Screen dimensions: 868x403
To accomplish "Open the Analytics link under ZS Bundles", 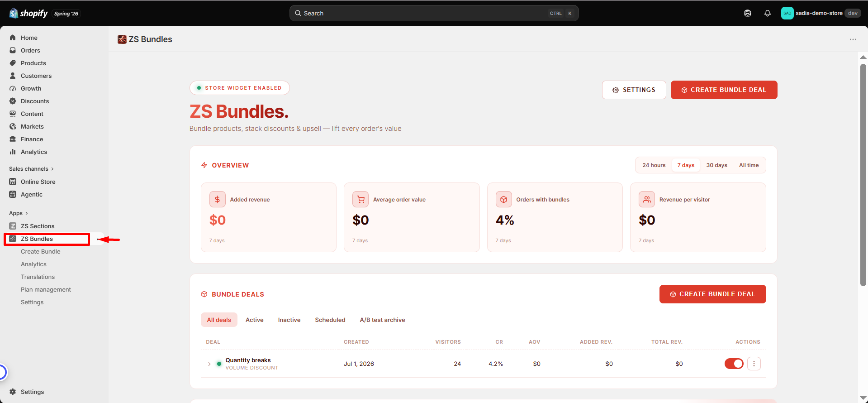I will pos(33,264).
